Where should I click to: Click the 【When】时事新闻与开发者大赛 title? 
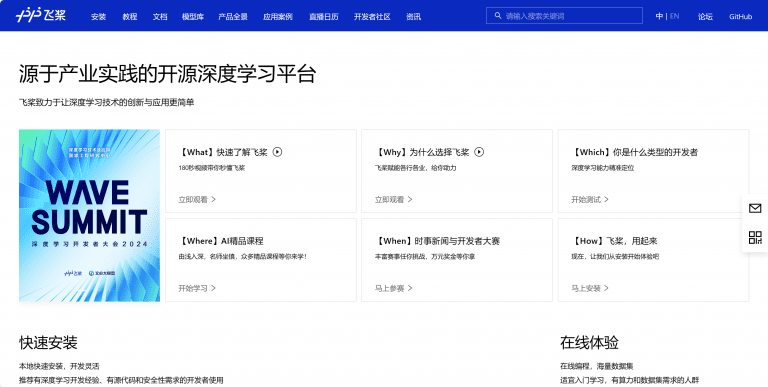point(437,241)
